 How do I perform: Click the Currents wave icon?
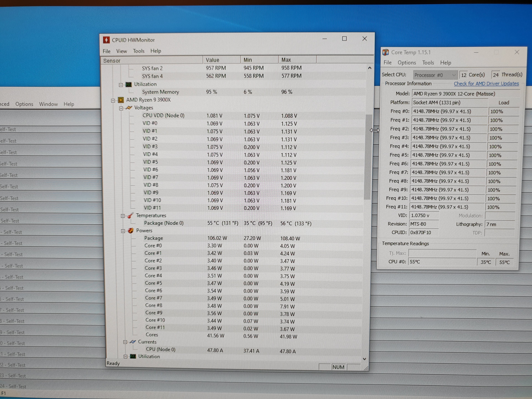coord(133,342)
